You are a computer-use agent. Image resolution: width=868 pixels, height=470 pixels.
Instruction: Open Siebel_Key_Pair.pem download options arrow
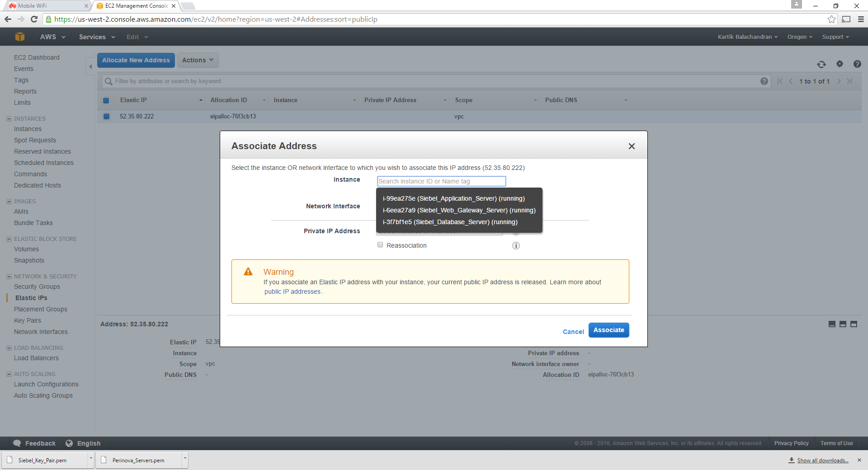click(91, 460)
